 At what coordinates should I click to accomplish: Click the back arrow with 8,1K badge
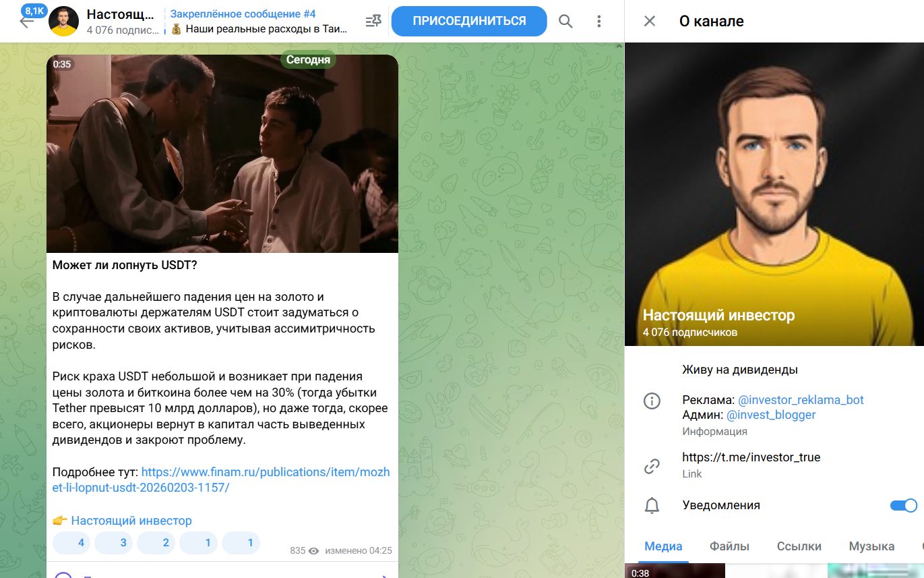[x=26, y=21]
